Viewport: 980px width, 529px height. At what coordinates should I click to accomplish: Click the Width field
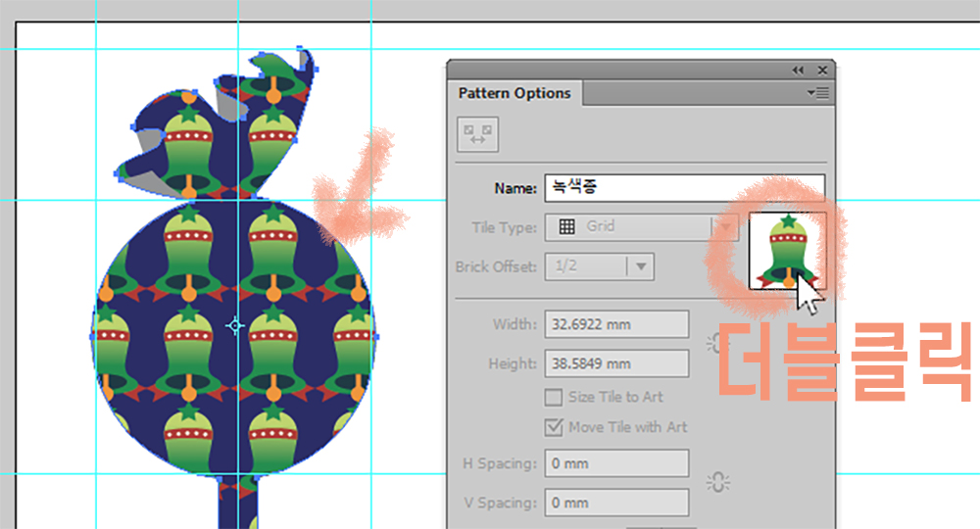coord(616,324)
